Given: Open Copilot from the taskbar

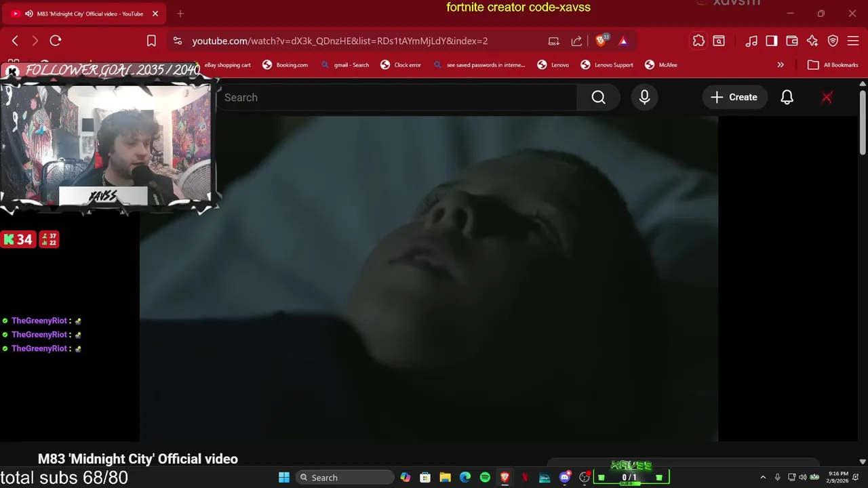Looking at the screenshot, I should click(406, 477).
